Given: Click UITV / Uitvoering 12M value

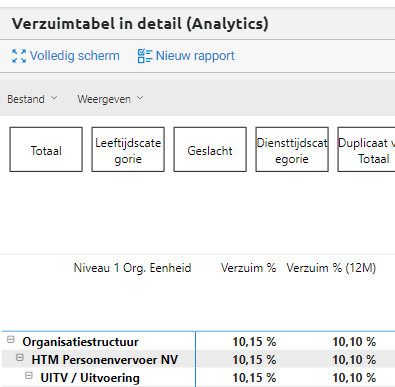Looking at the screenshot, I should [x=354, y=378].
